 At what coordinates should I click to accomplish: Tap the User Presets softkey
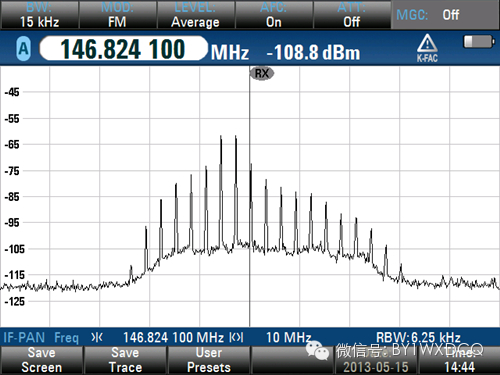[x=209, y=360]
